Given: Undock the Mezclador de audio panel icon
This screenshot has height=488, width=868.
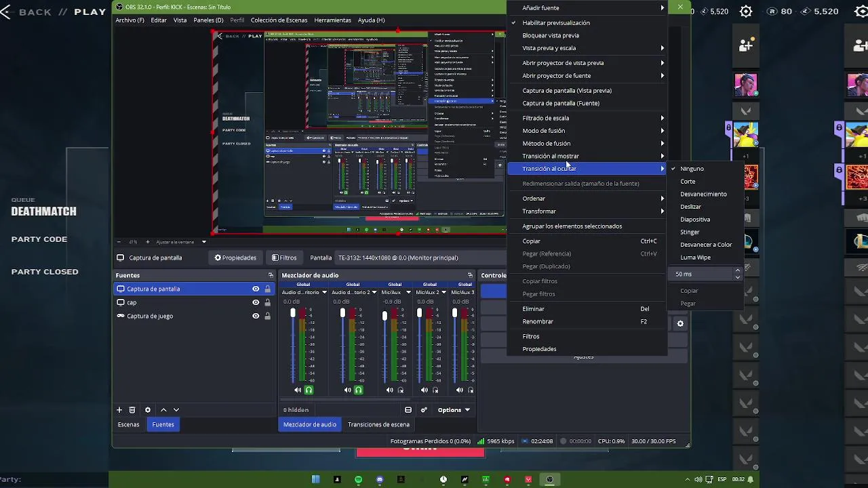Looking at the screenshot, I should tap(470, 275).
